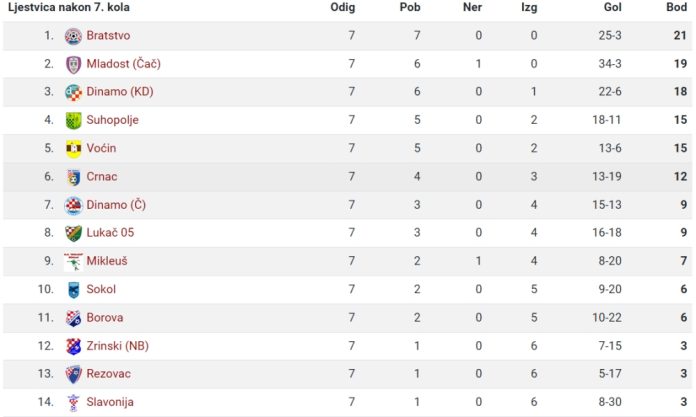Open the Bratstvo team link
Screen dimensions: 696x417
coord(108,36)
